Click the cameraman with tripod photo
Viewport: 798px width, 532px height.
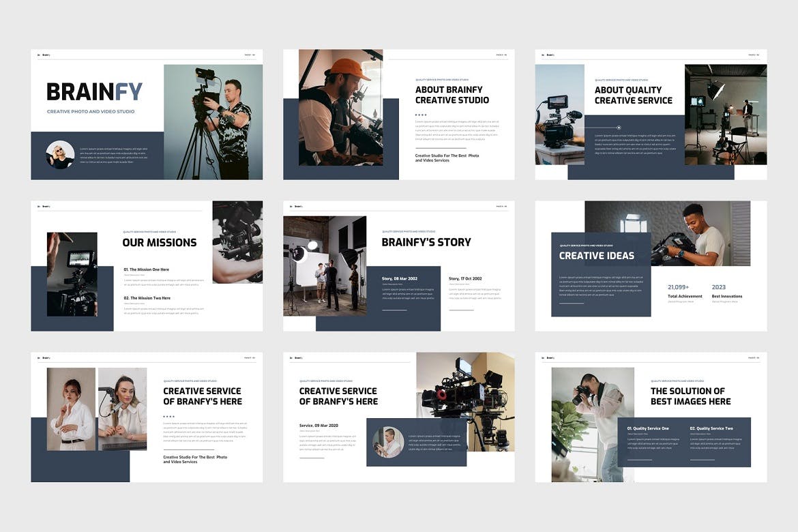[213, 121]
